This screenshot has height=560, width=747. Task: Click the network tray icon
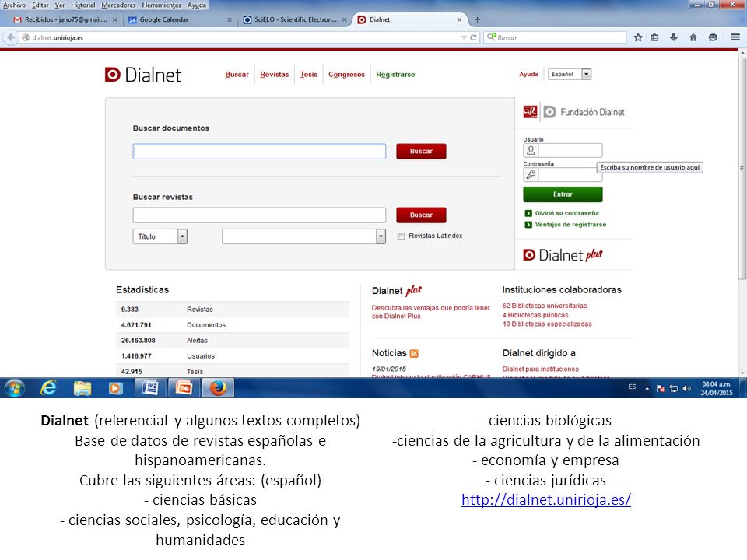[674, 388]
